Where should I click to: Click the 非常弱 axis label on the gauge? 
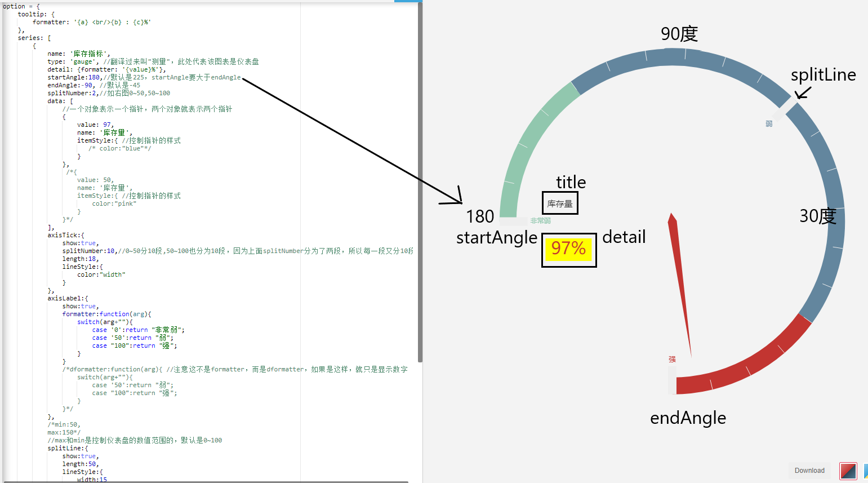pos(540,221)
